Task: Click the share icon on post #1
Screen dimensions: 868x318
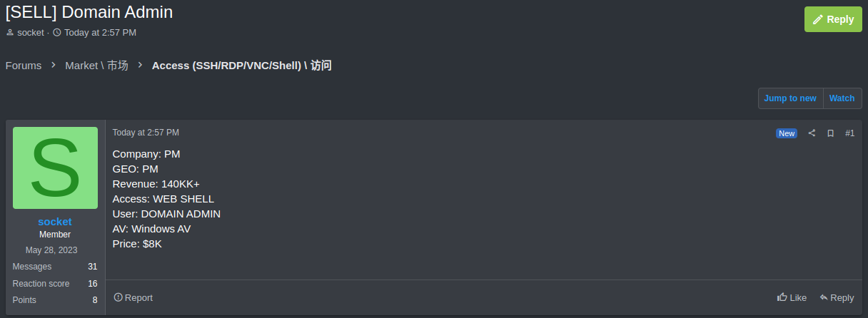Action: click(812, 133)
